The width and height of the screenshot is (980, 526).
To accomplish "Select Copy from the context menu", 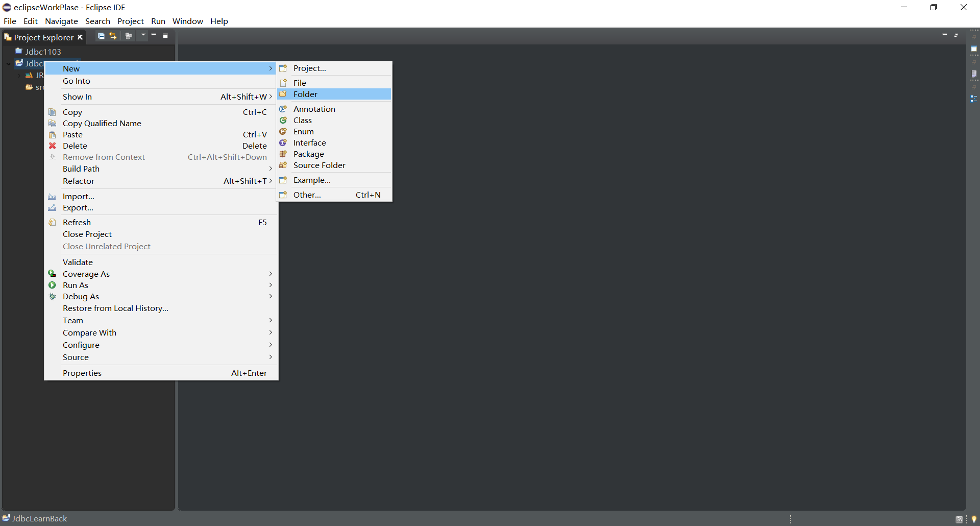I will pyautogui.click(x=161, y=112).
